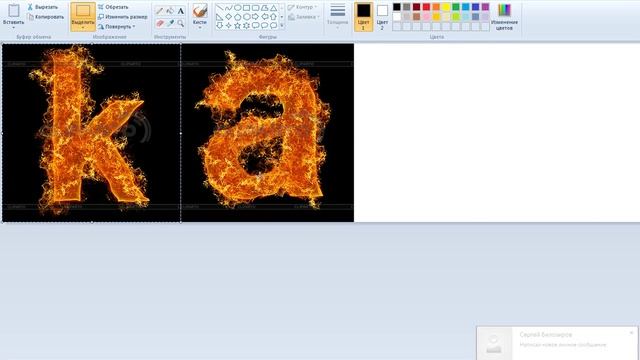Open the dropdown arrow under Вставить

pyautogui.click(x=13, y=28)
